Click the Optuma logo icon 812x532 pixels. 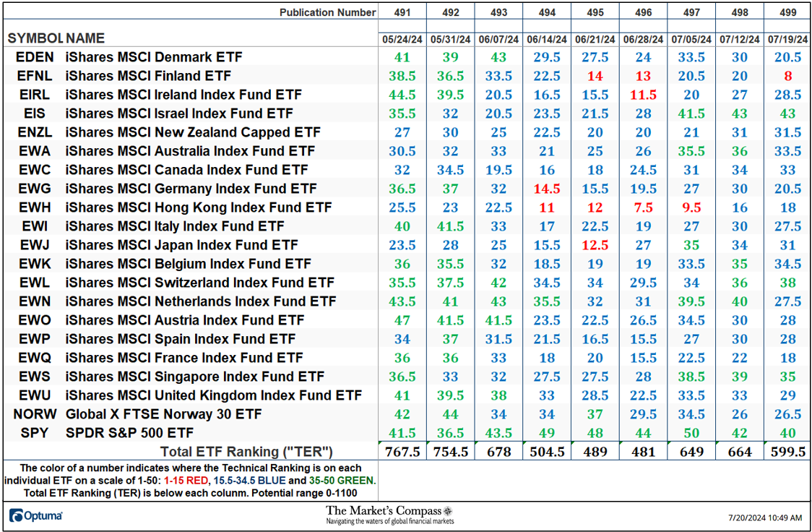[16, 515]
